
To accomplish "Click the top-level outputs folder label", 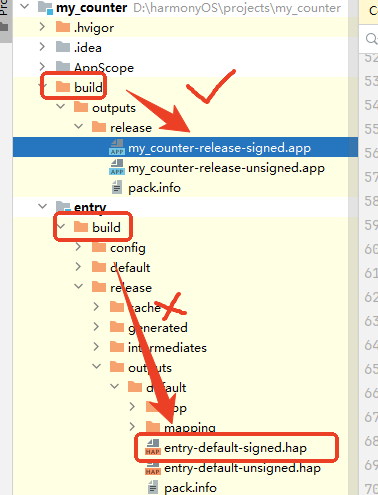I will point(114,108).
